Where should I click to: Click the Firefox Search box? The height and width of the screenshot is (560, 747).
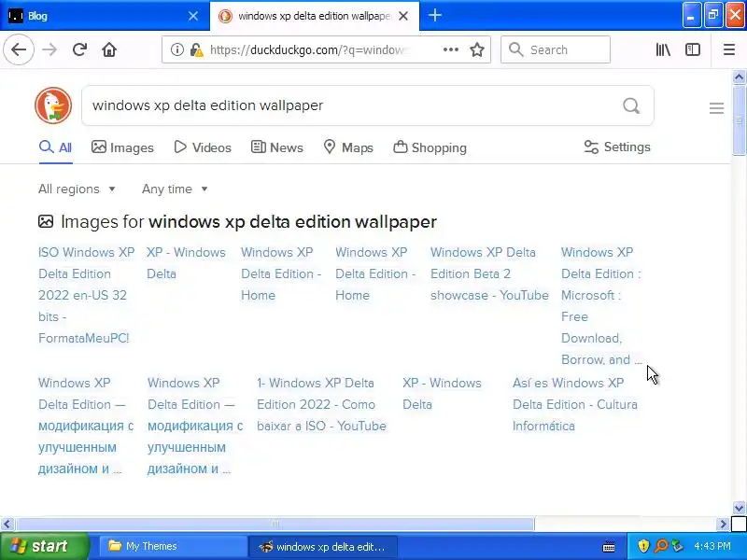pos(556,49)
